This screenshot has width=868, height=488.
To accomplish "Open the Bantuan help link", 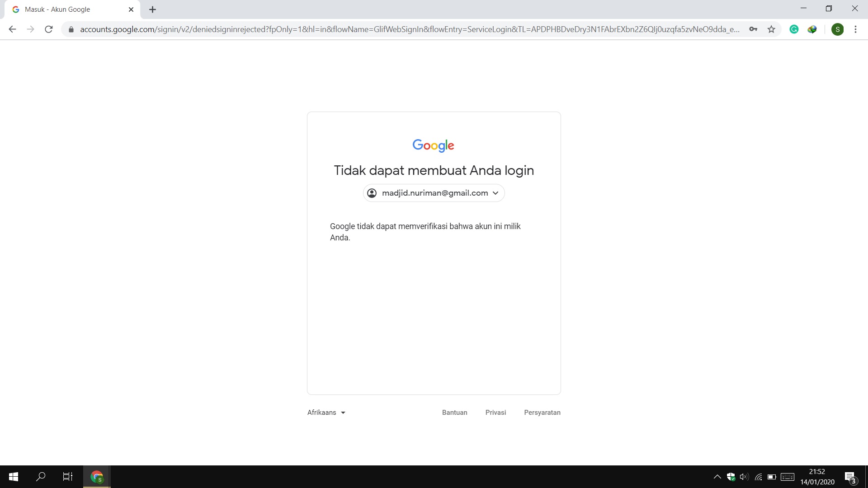I will coord(454,413).
